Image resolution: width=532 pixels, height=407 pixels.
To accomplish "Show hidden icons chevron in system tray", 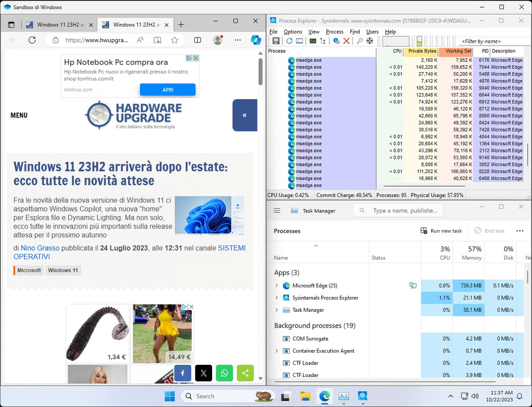I will coord(451,396).
